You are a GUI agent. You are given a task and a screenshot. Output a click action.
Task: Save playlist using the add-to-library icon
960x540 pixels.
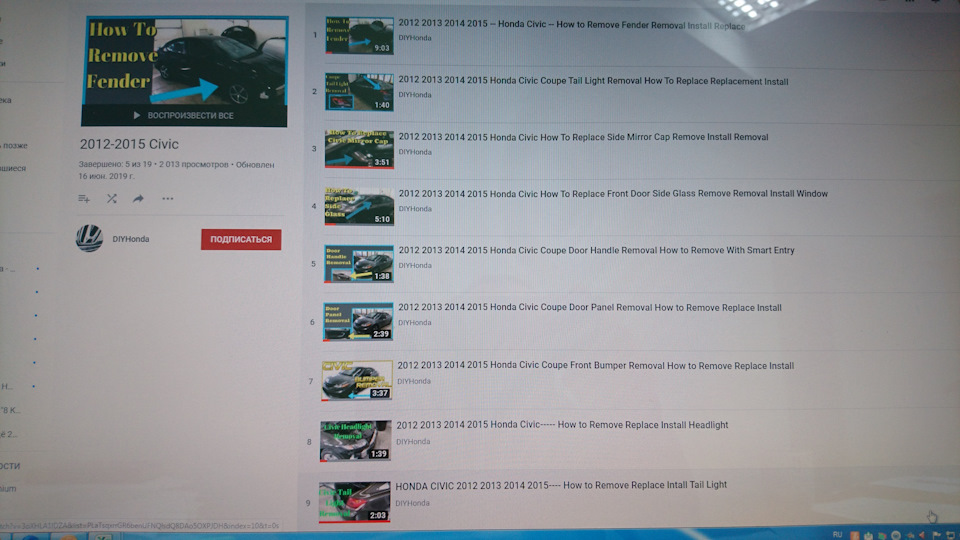pos(84,198)
